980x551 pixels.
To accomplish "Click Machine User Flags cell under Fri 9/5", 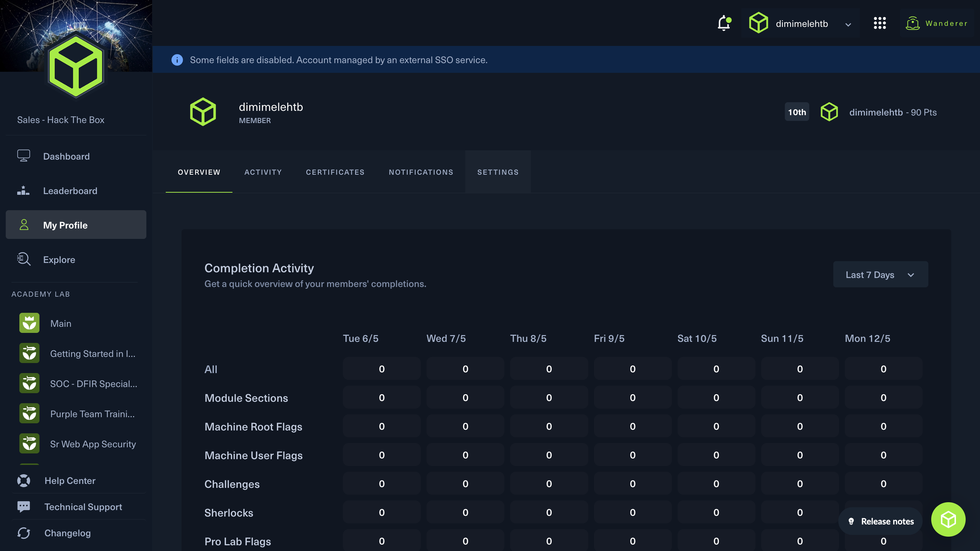I will (x=632, y=455).
